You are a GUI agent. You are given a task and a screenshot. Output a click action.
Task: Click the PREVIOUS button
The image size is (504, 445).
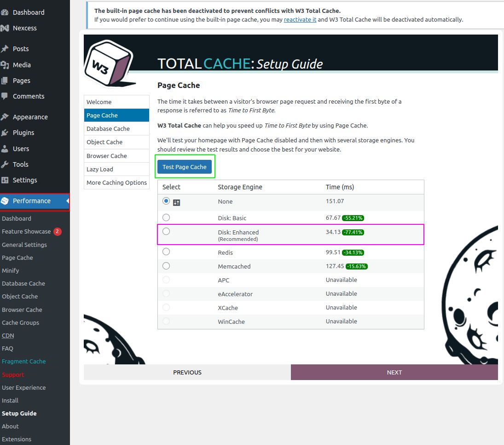click(187, 372)
